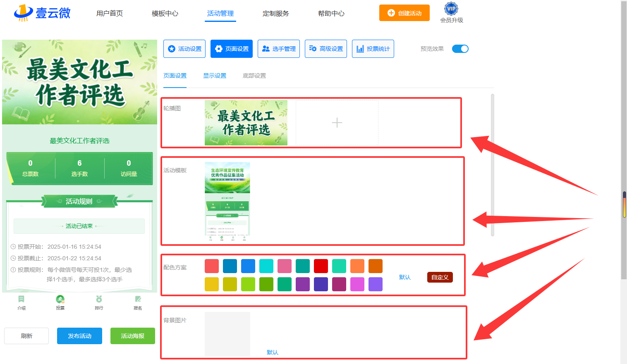Image resolution: width=627 pixels, height=364 pixels.
Task: Click the 活动规则 heading in preview
Action: pos(79,201)
